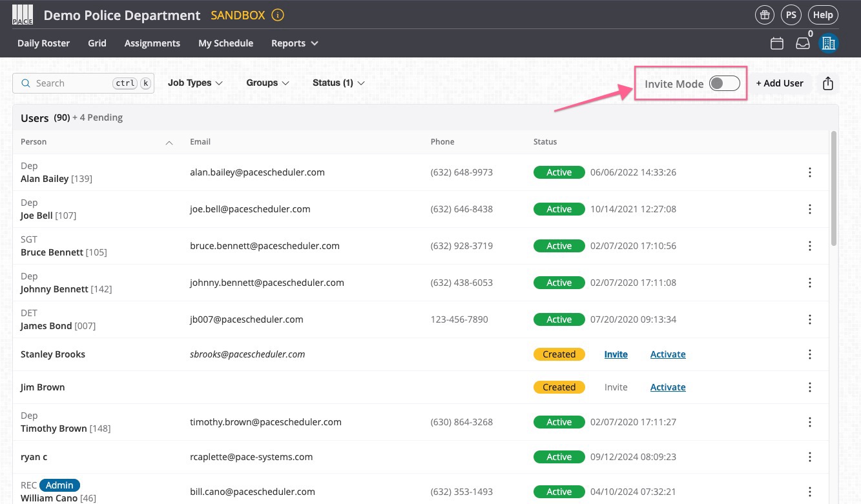Click Activate link for Jim Brown
The image size is (861, 504).
667,387
